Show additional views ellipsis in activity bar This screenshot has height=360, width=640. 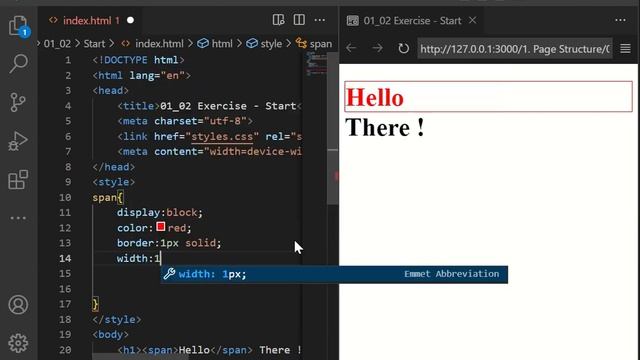click(x=18, y=218)
